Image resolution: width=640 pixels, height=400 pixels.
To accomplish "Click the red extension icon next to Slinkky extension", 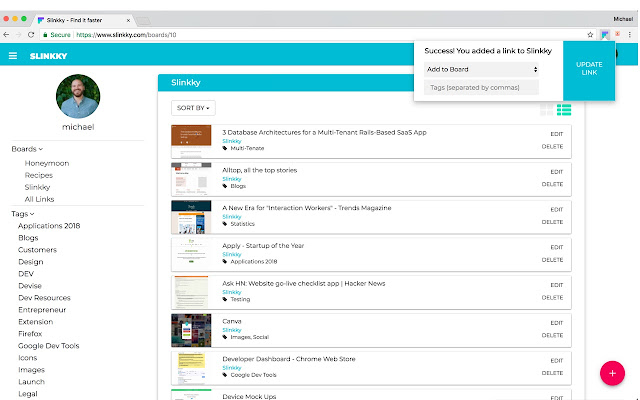I will (x=618, y=34).
